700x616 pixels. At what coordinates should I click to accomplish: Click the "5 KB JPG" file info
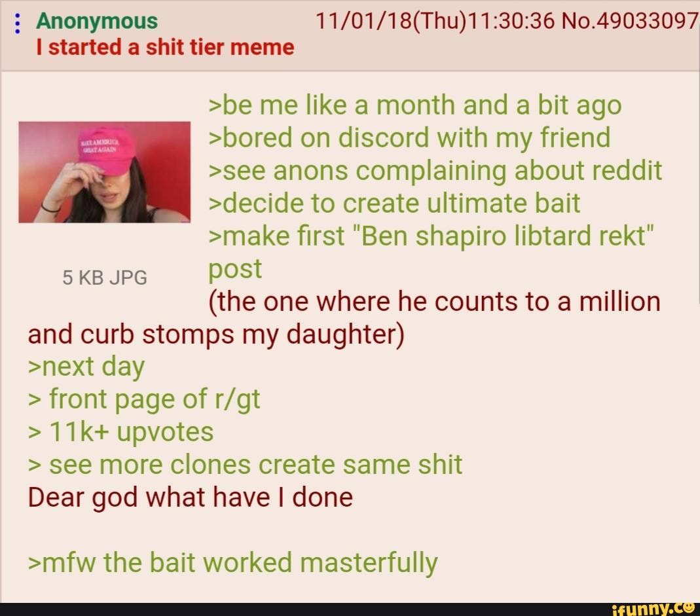point(105,278)
